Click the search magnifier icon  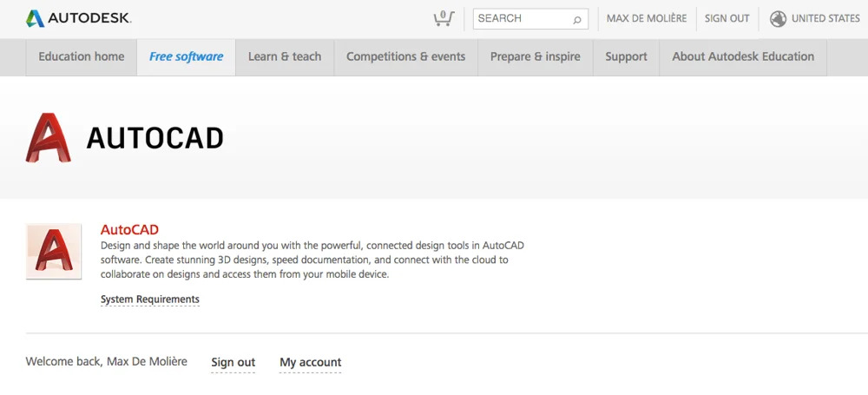[577, 19]
